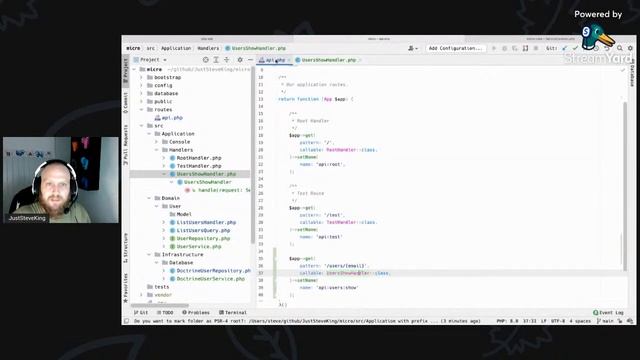This screenshot has width=640, height=360.
Task: Expand the bootstrap folder
Action: [x=142, y=77]
